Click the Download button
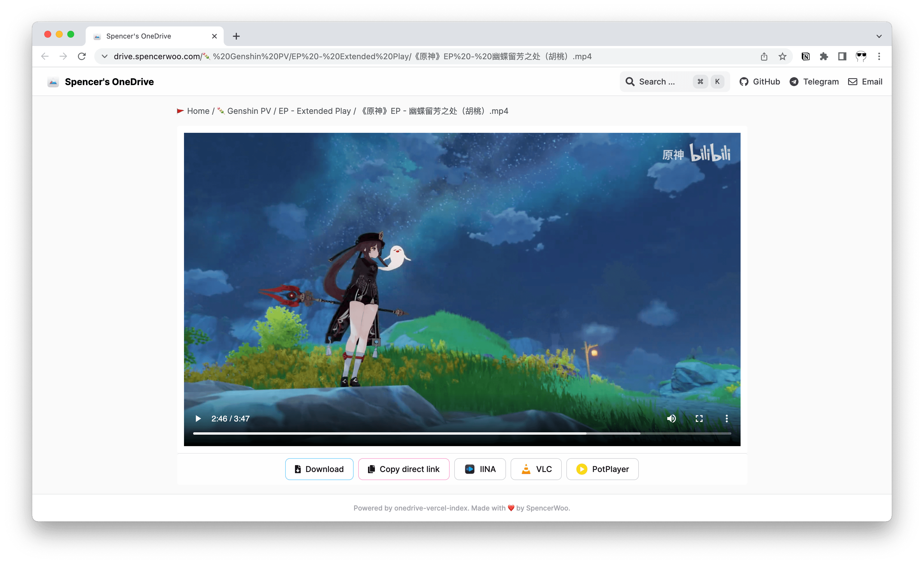The height and width of the screenshot is (564, 924). coord(319,469)
